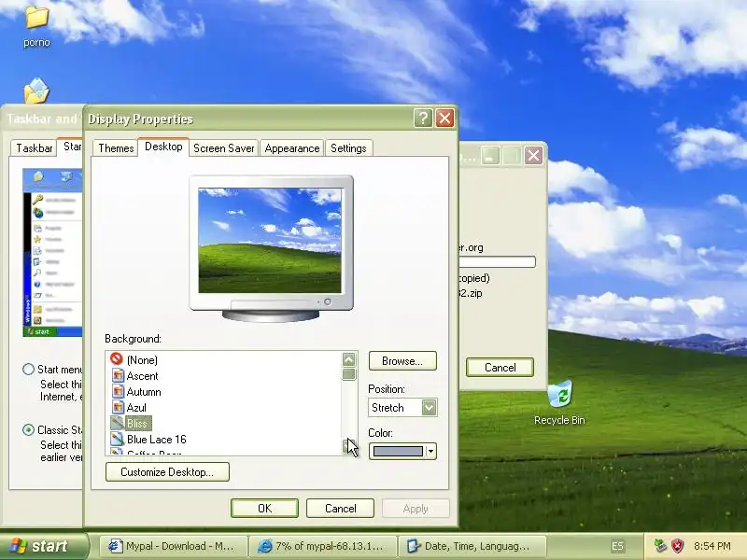Viewport: 747px width, 560px height.
Task: Close the Display Properties window
Action: point(445,118)
